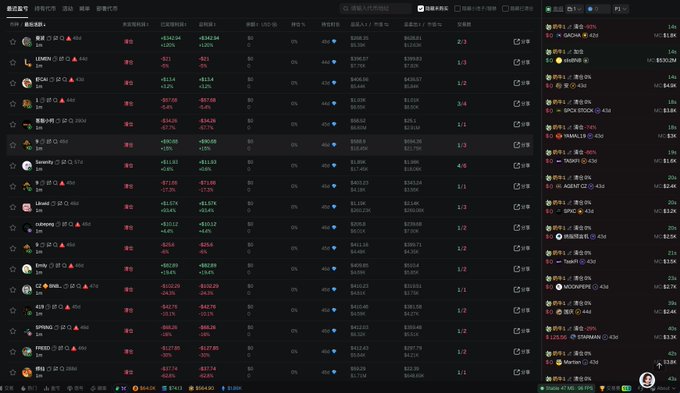Share the Serenity row result
Image resolution: width=680 pixels, height=393 pixels.
[x=522, y=166]
